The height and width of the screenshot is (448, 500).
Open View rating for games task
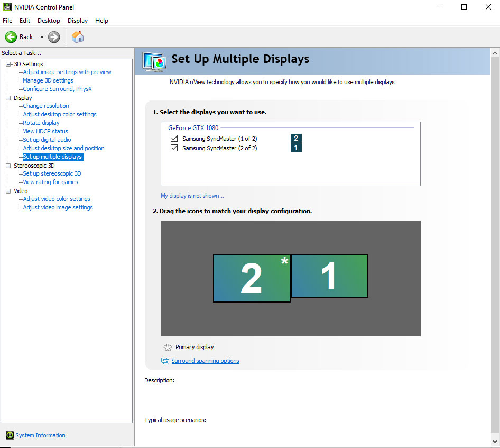click(x=50, y=182)
